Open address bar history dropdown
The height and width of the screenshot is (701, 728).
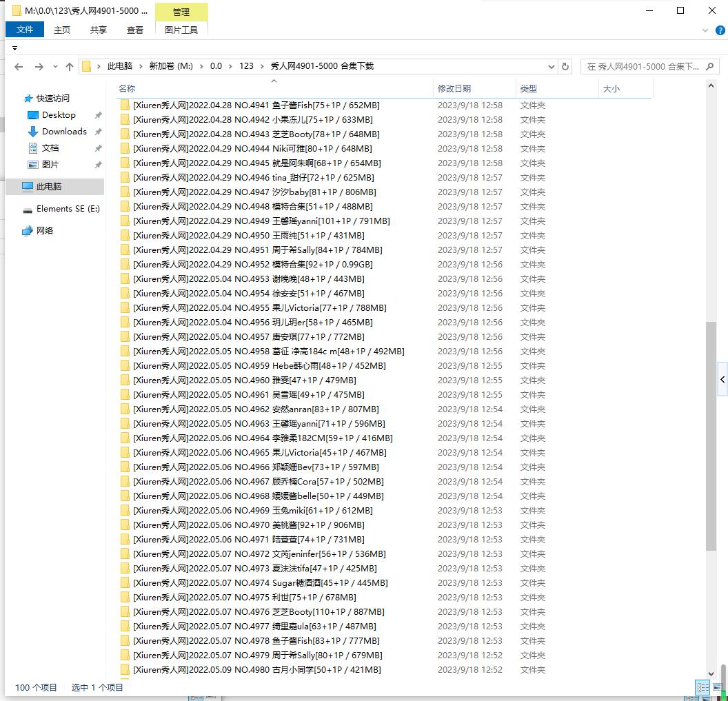[551, 66]
